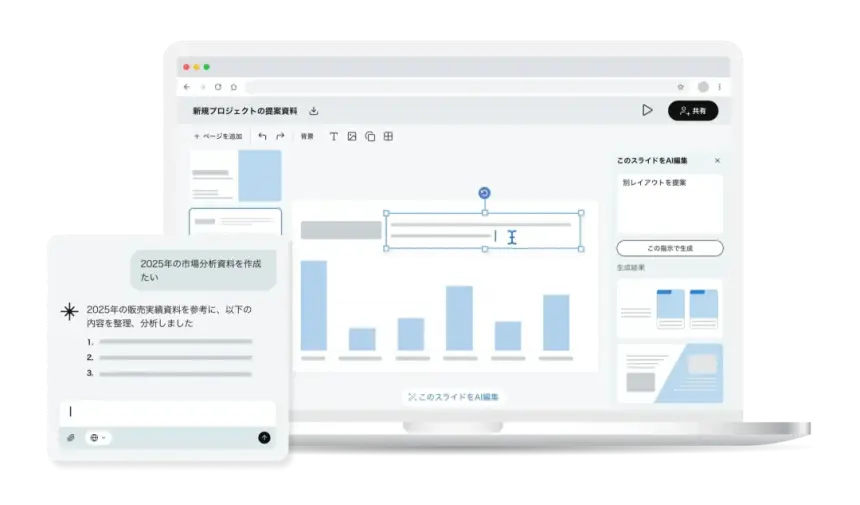
Task: Click the insert table grid icon
Action: coord(388,136)
